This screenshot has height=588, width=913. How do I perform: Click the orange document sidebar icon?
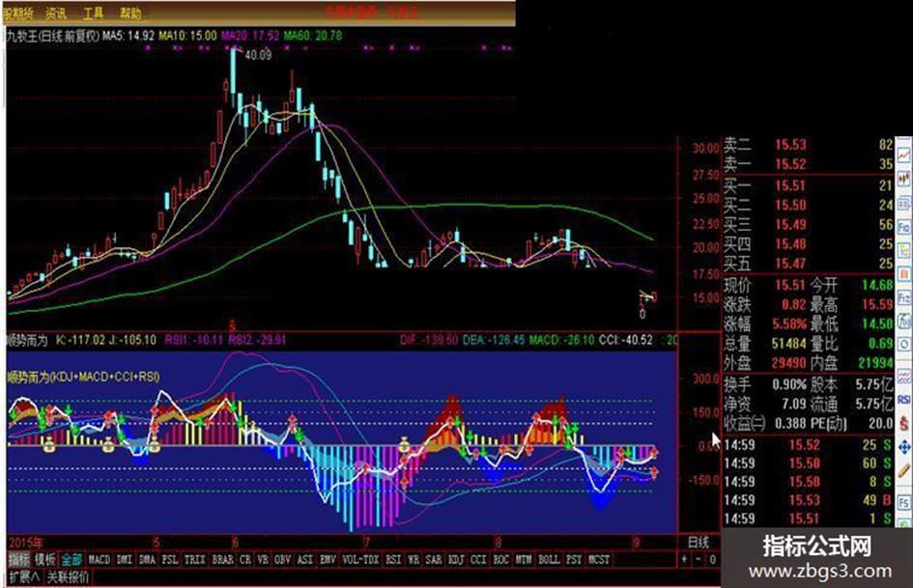(904, 275)
